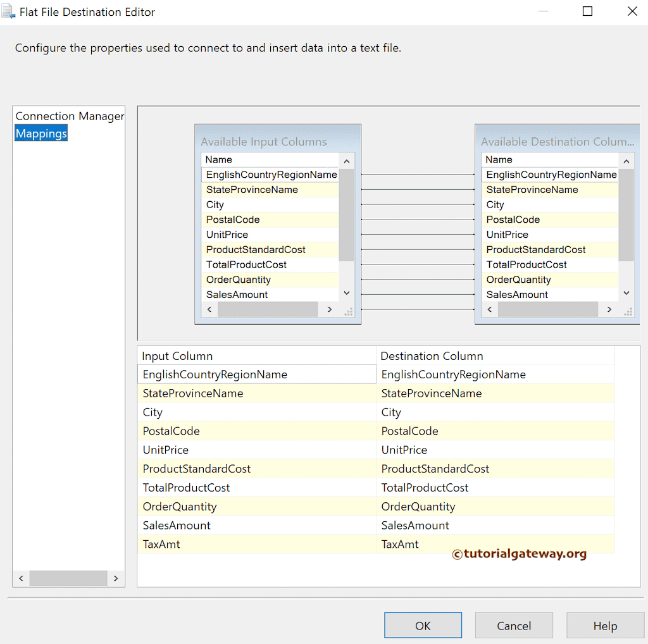Click the resize grip of the Available Input Columns box
The width and height of the screenshot is (648, 644).
click(349, 312)
